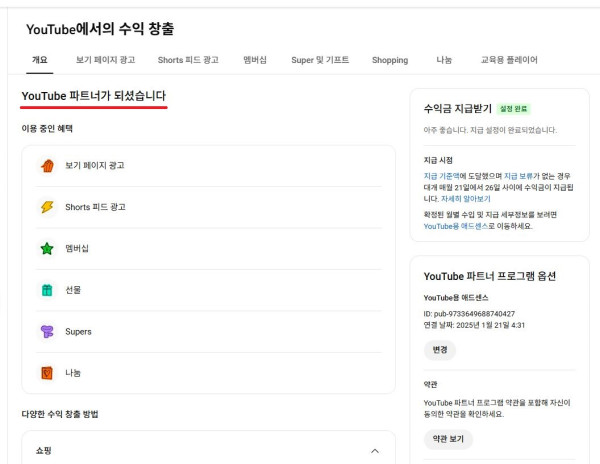Switch to the 나눔 tab
600x464 pixels.
point(444,60)
